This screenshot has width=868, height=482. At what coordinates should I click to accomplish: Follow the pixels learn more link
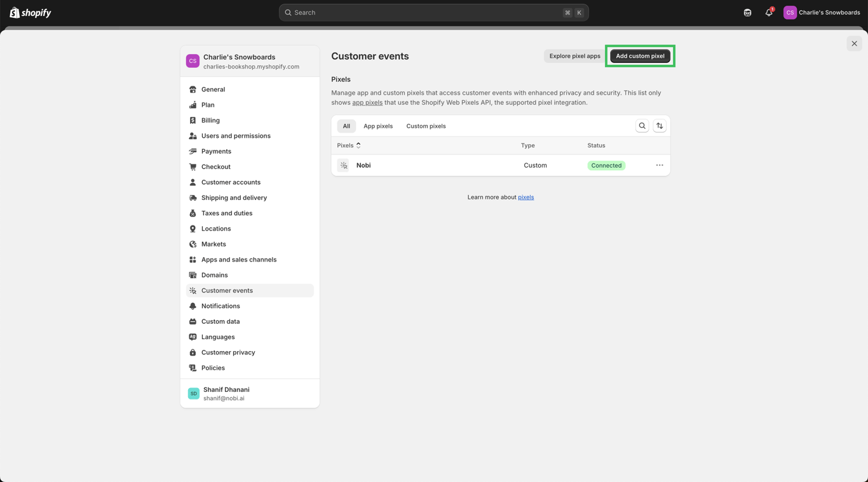[x=526, y=197]
